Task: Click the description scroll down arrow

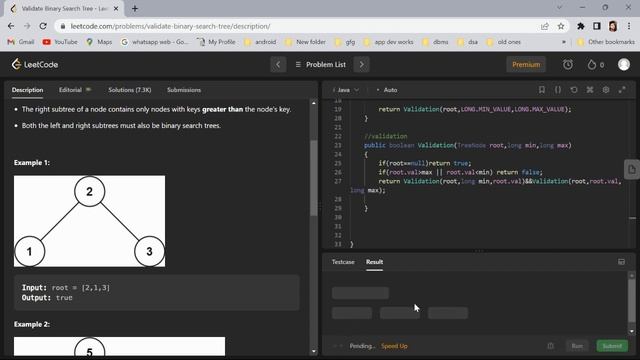Action: (x=313, y=351)
